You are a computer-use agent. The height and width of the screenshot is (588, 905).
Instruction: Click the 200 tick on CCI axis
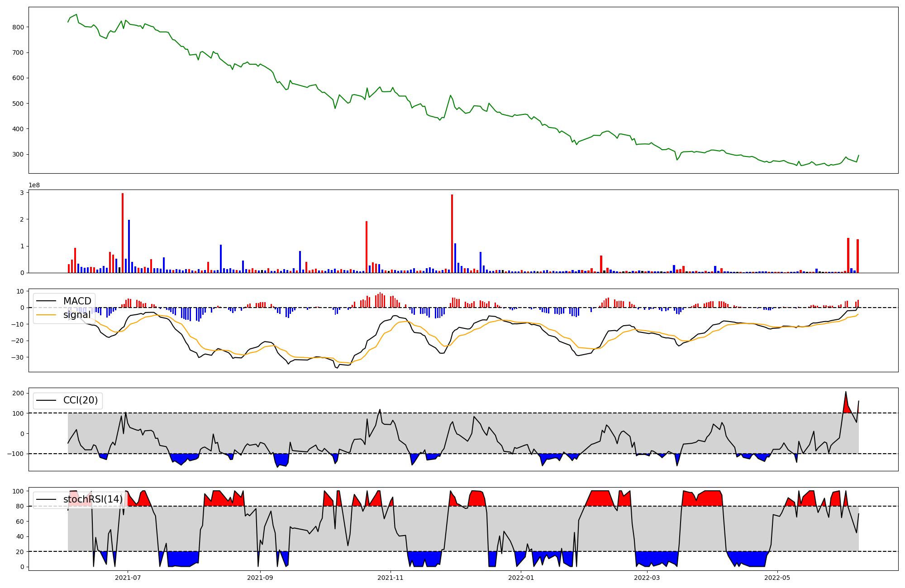18,393
